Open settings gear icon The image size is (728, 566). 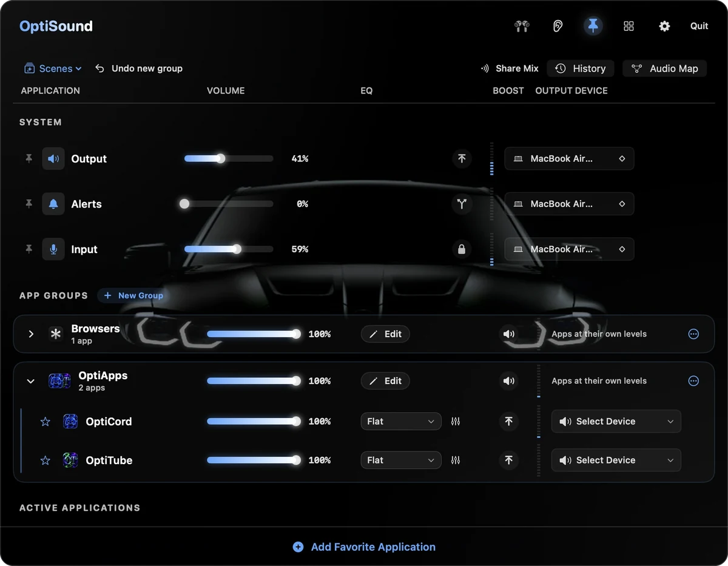664,26
